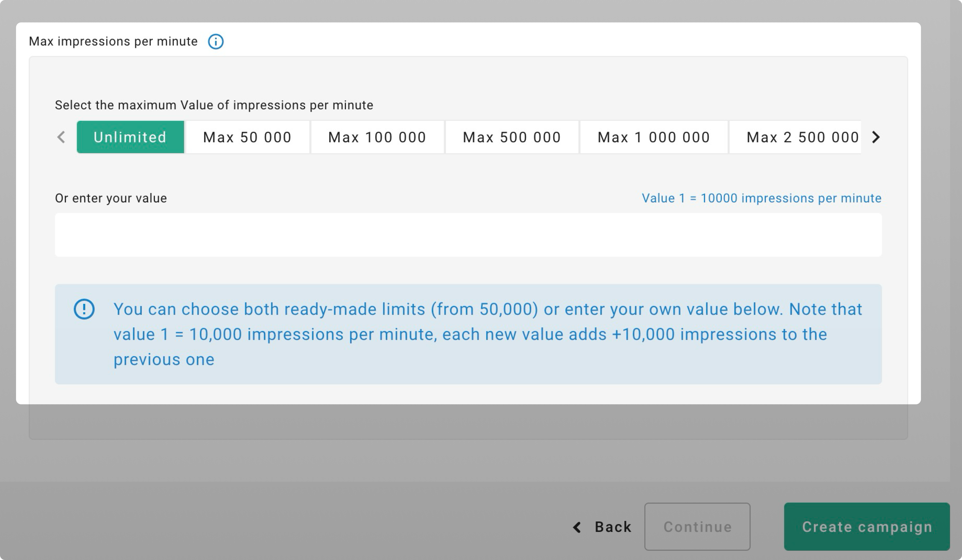Click the left chevron to scroll limit options
Screen dimensions: 962x560
[61, 137]
